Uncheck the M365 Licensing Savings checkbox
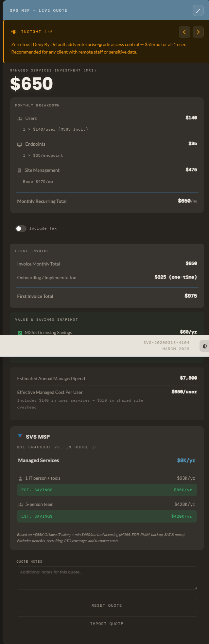 [x=20, y=333]
